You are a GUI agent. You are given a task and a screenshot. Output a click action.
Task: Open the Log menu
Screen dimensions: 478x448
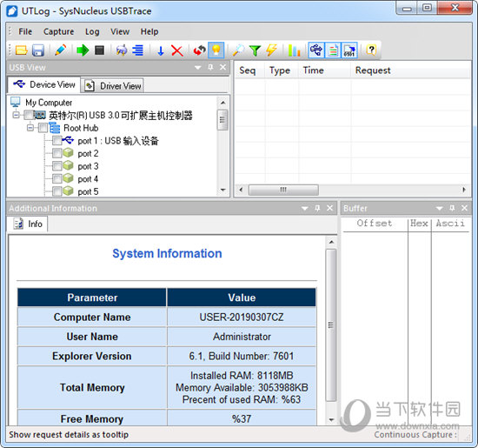(x=92, y=31)
